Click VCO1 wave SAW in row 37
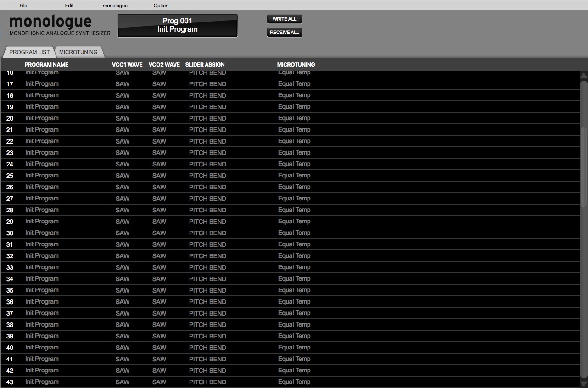This screenshot has height=388, width=588. coord(123,313)
